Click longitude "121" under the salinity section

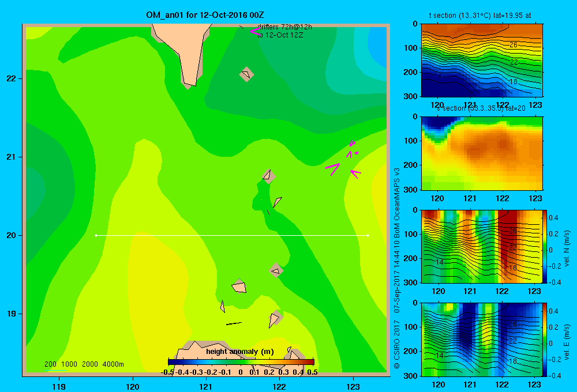(470, 198)
